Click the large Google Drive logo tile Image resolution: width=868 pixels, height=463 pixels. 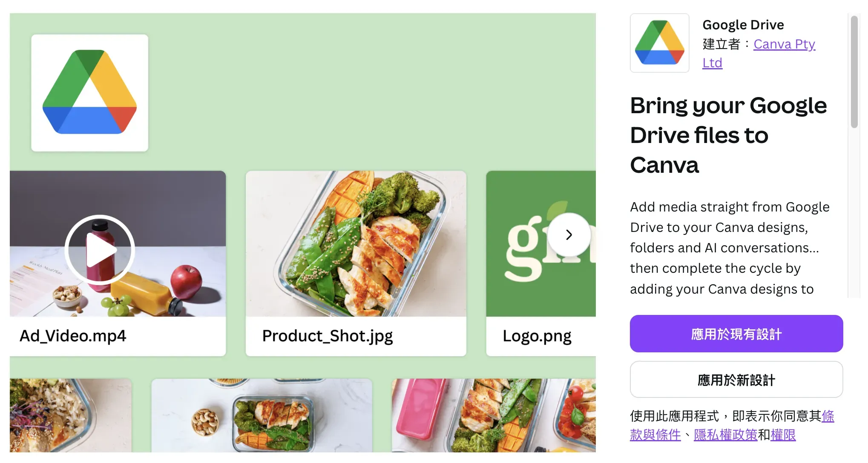(x=90, y=93)
